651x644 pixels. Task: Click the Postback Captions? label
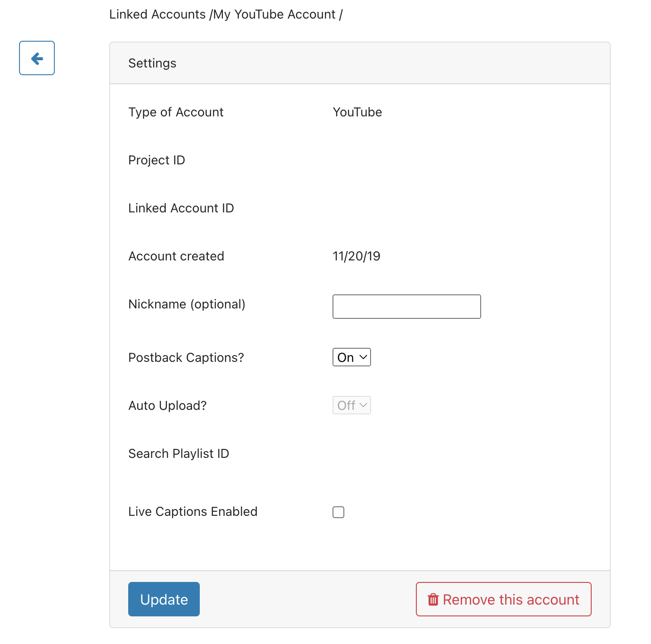tap(186, 358)
